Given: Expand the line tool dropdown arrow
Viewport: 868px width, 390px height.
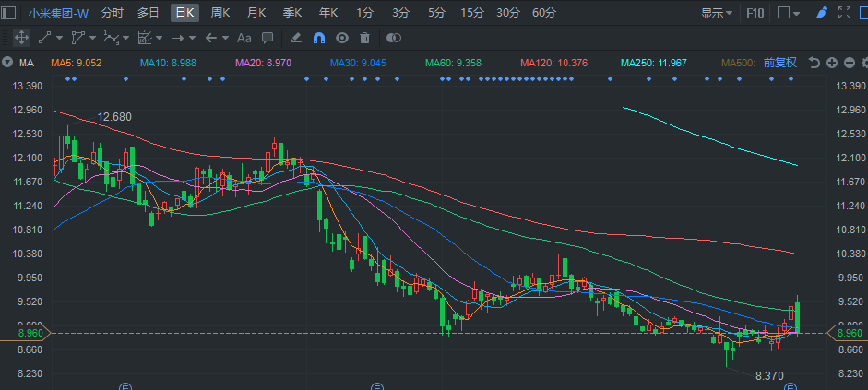Looking at the screenshot, I should point(59,38).
